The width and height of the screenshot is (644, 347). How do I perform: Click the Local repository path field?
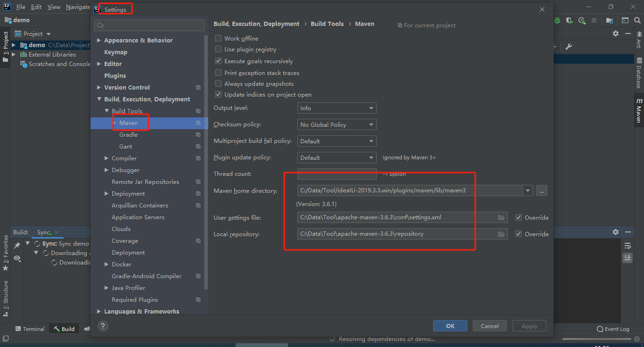click(403, 234)
